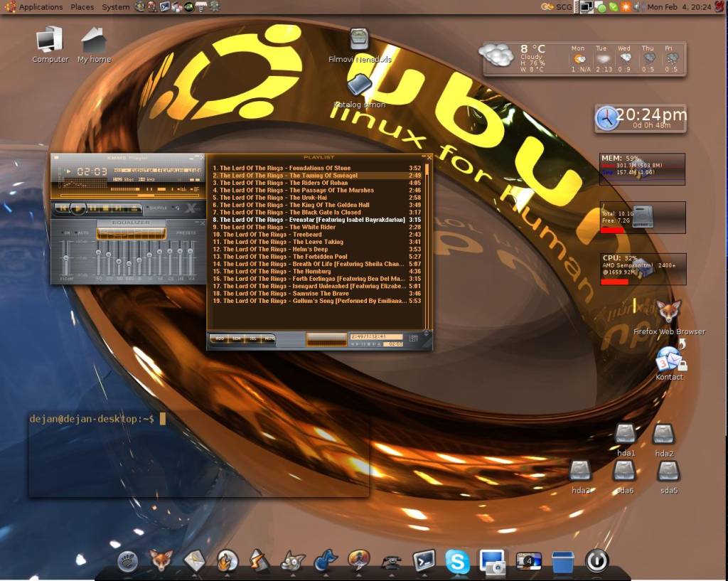Click the stop button in XMMS

pos(106,208)
